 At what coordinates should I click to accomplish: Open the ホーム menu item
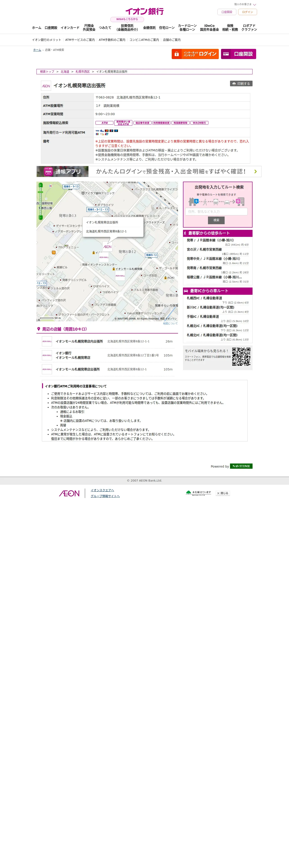(37, 28)
